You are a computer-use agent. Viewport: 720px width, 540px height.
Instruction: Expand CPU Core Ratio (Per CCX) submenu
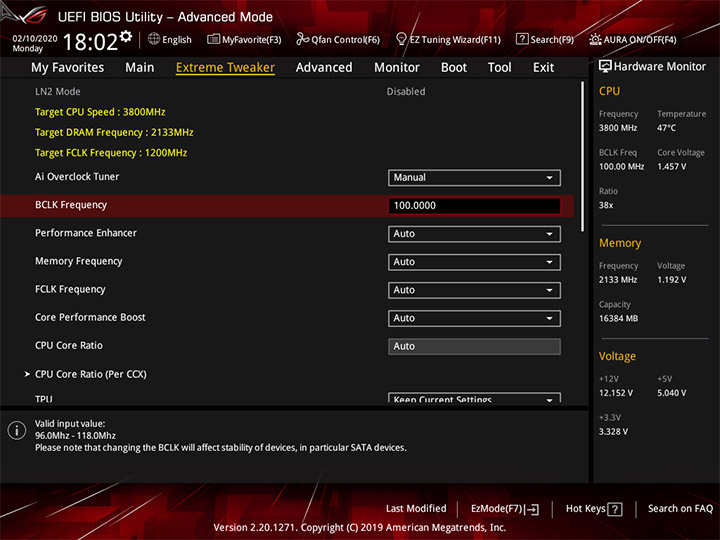click(90, 374)
